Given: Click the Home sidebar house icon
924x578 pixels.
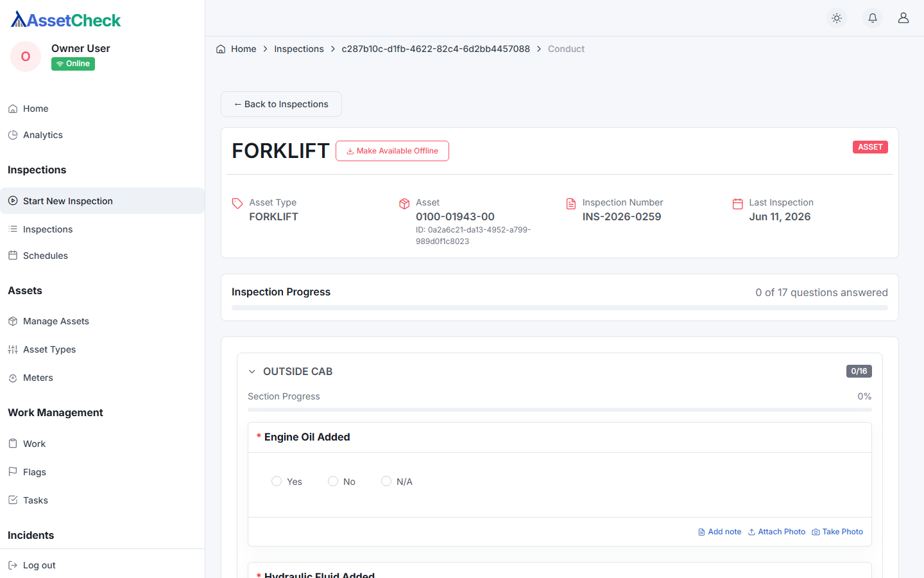Looking at the screenshot, I should (x=13, y=109).
